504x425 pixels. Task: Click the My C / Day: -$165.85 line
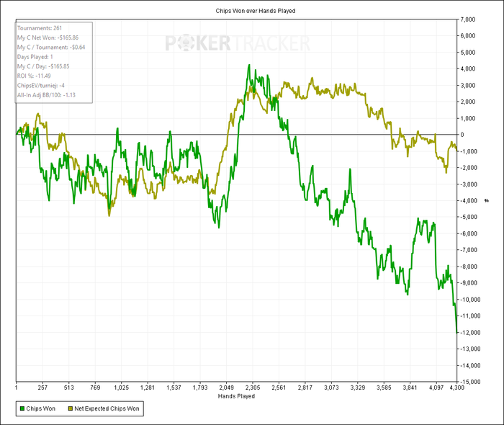[43, 66]
